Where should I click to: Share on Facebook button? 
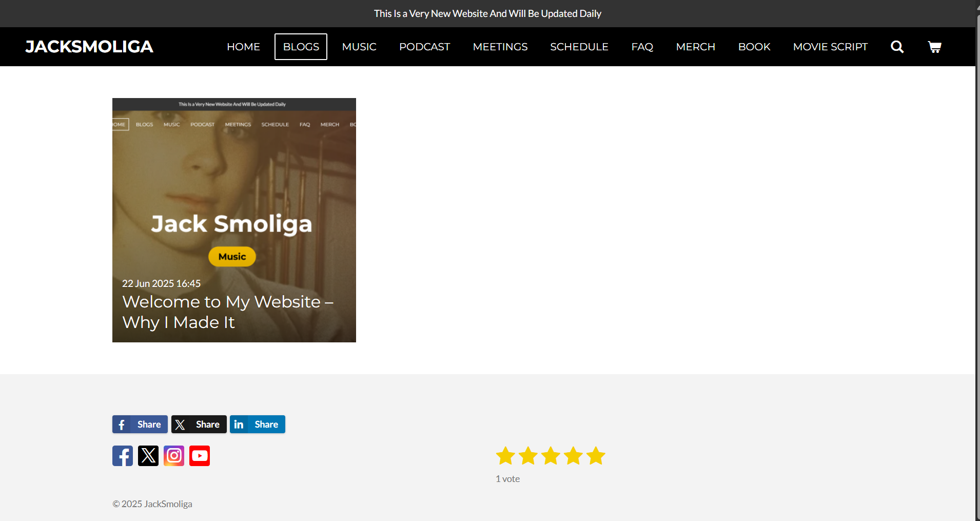tap(140, 424)
